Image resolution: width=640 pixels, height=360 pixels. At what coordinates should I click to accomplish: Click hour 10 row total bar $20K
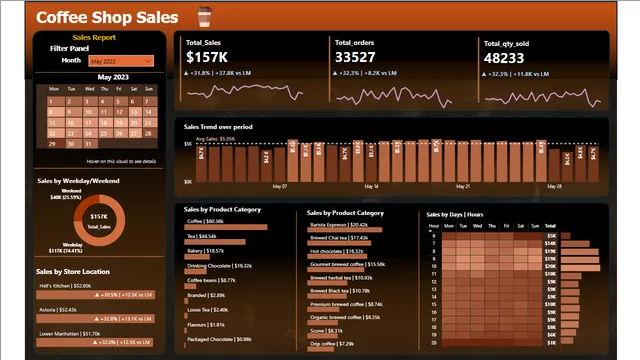pos(580,268)
